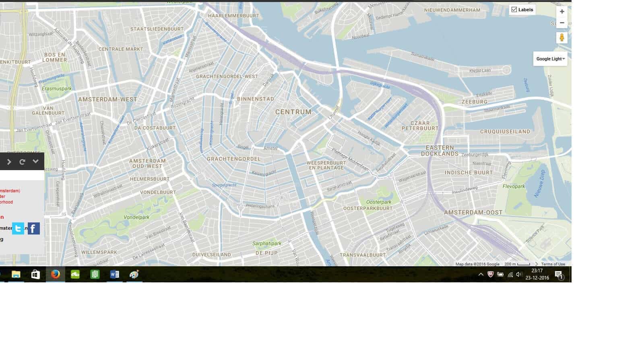Click the Flevopark label on the map
644x362 pixels.
point(514,187)
